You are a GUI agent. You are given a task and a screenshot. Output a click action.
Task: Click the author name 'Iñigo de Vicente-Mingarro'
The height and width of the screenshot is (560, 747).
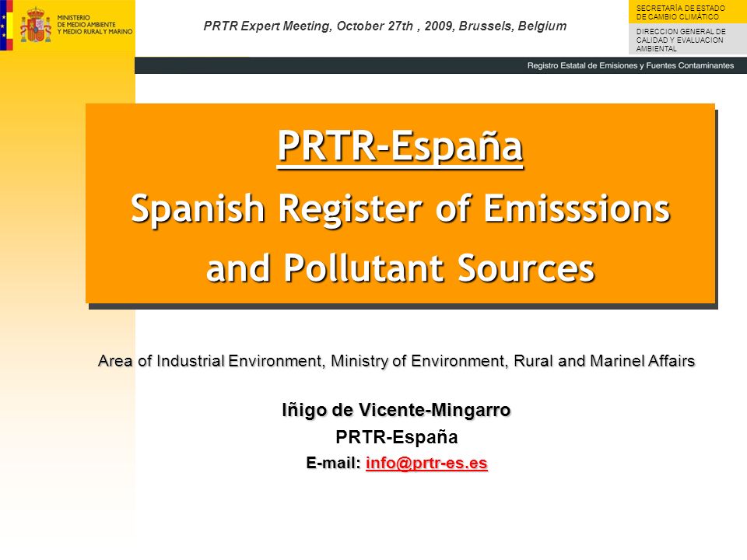pos(396,410)
